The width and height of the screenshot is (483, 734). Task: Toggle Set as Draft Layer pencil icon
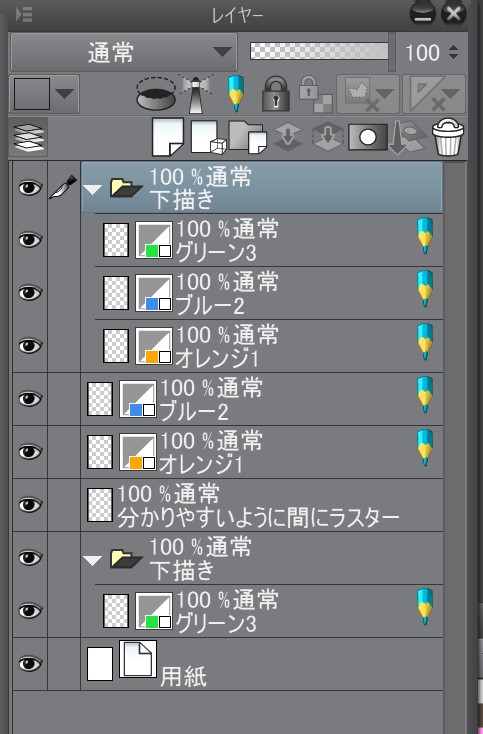pyautogui.click(x=235, y=94)
